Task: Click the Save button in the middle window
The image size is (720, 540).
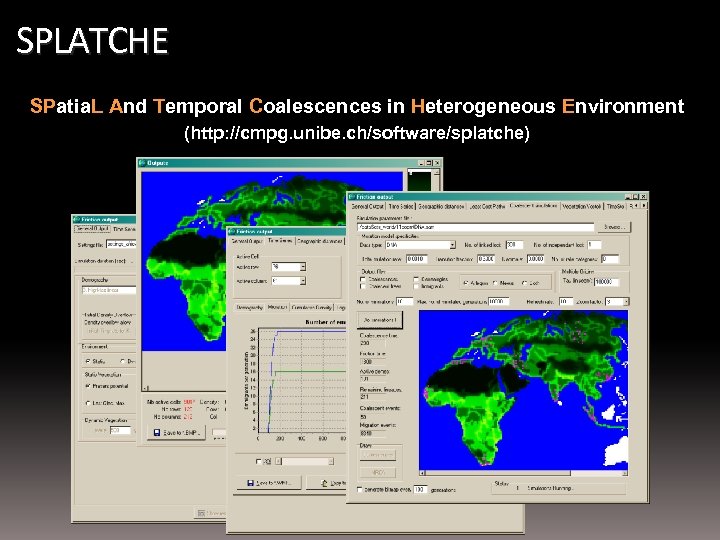Action: [x=269, y=483]
